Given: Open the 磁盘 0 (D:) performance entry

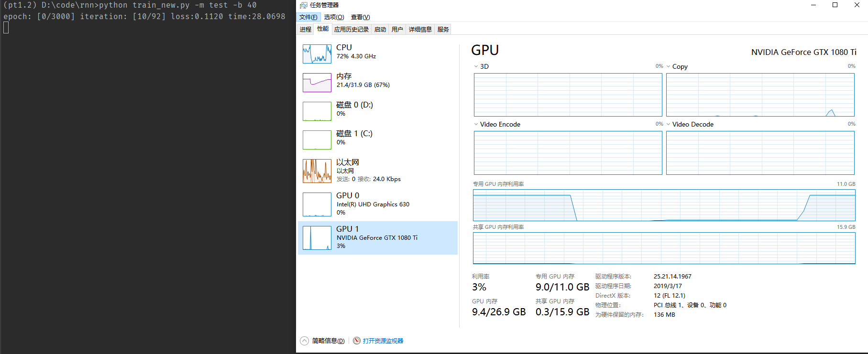Looking at the screenshot, I should coord(354,109).
